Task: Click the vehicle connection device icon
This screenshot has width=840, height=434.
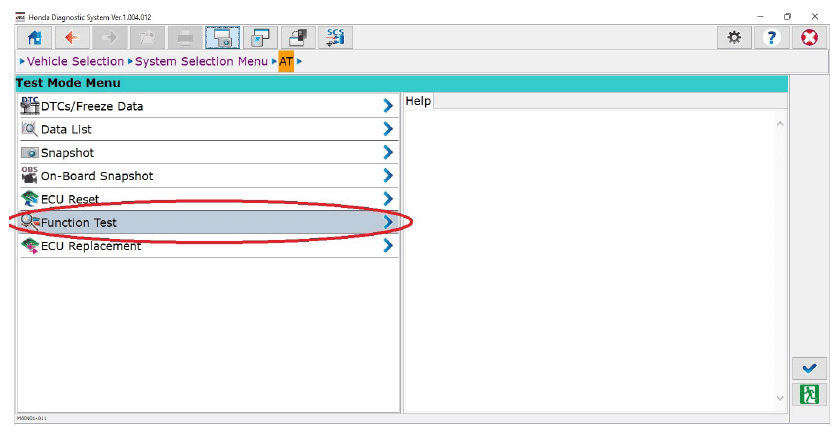Action: click(297, 37)
